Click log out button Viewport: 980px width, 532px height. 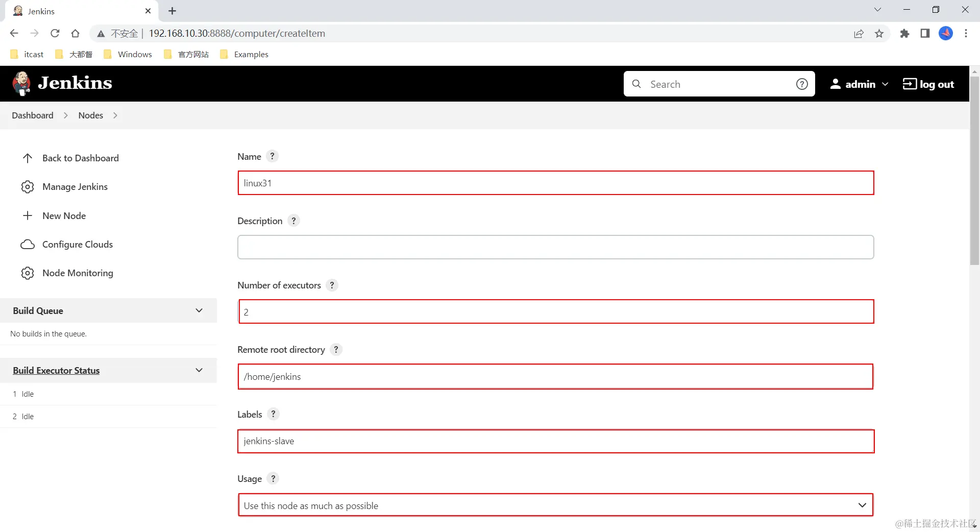point(928,84)
